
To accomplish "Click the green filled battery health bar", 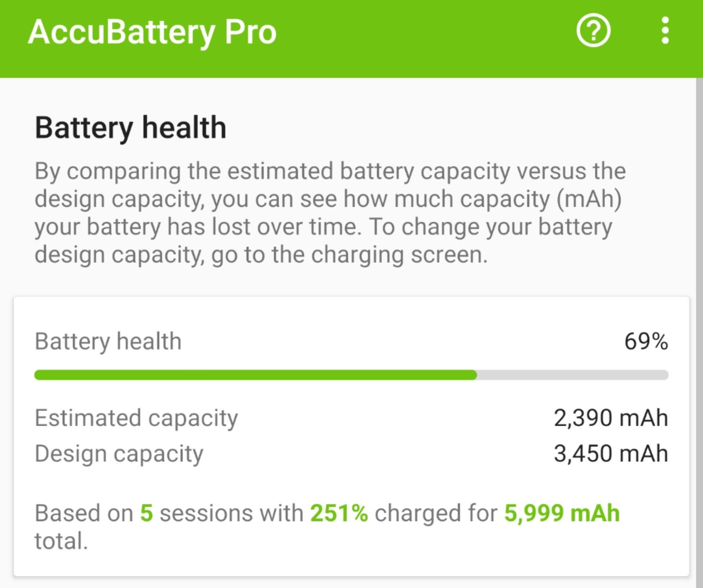I will pos(255,375).
